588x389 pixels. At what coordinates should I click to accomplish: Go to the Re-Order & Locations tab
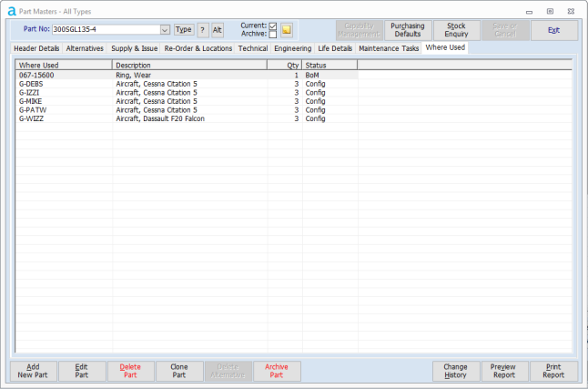(198, 47)
